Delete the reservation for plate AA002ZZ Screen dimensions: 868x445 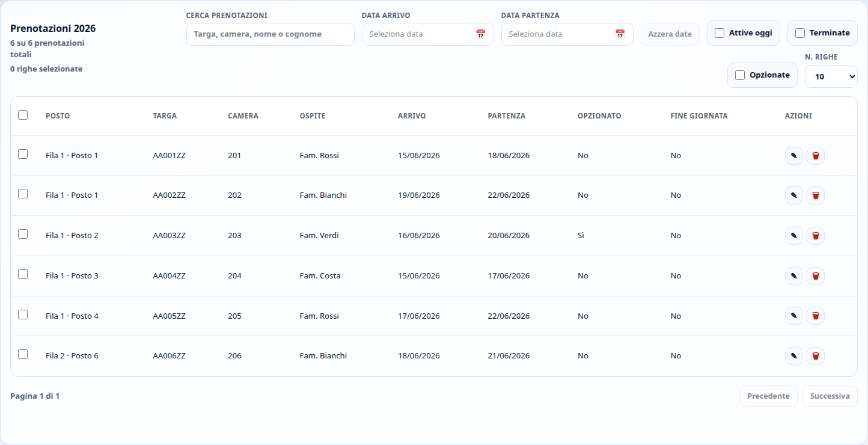(816, 195)
